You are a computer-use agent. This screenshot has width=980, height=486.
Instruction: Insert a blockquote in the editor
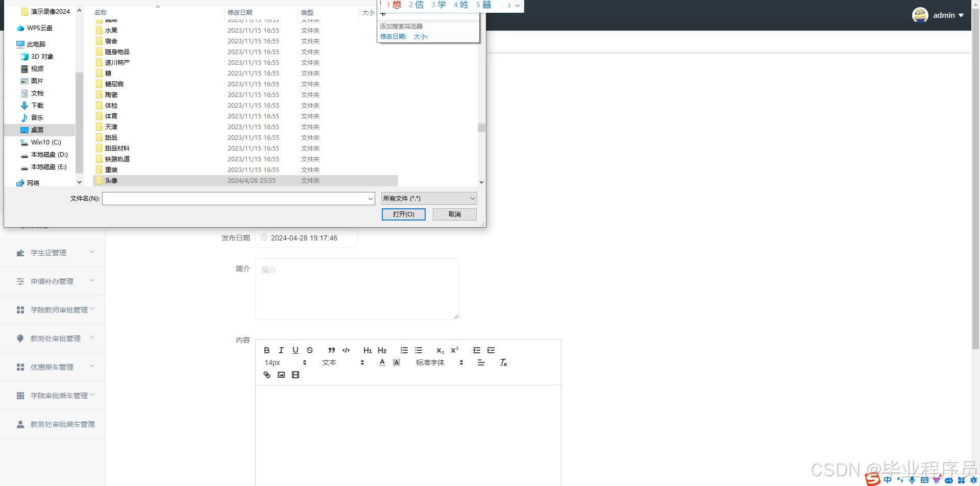coord(332,350)
